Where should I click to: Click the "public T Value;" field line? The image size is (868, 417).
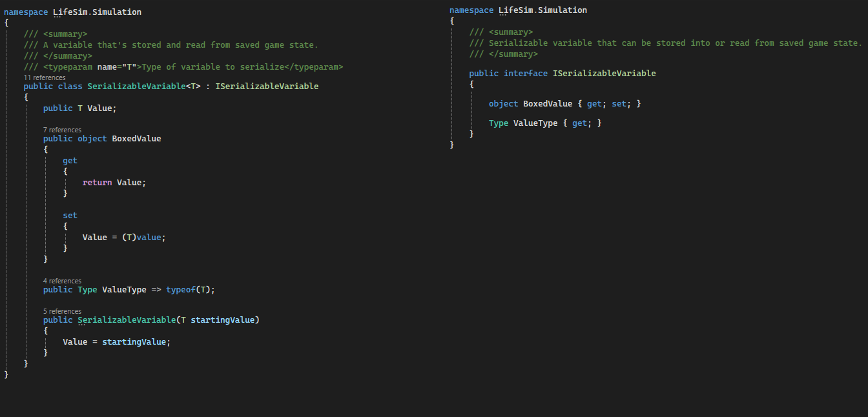(80, 108)
